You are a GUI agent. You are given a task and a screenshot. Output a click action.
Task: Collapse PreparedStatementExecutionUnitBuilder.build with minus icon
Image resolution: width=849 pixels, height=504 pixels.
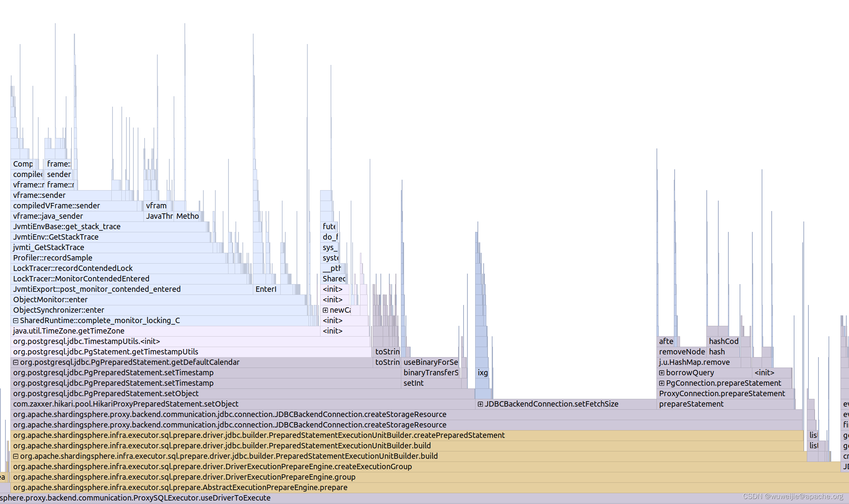[x=16, y=456]
